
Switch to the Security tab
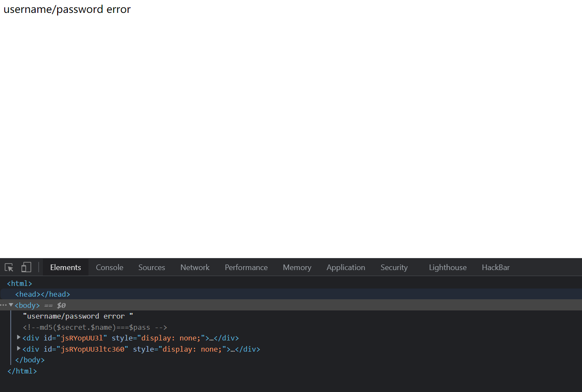[x=394, y=267]
